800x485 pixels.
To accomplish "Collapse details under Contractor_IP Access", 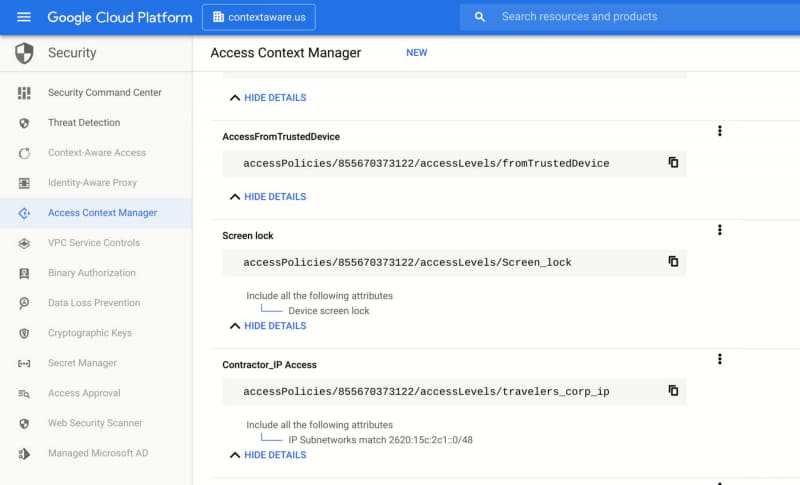I will (x=268, y=455).
